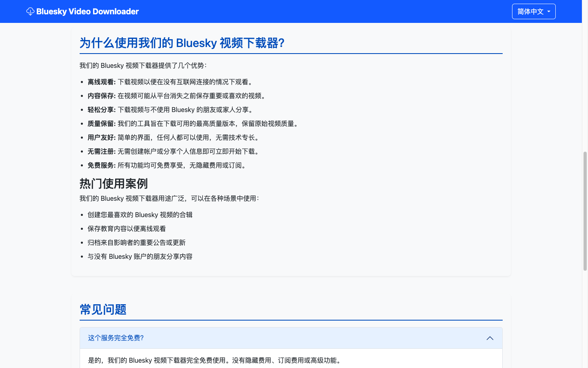Click the intro line 我们的 Bluesky 视频下载器提供了几个优势

[x=143, y=65]
